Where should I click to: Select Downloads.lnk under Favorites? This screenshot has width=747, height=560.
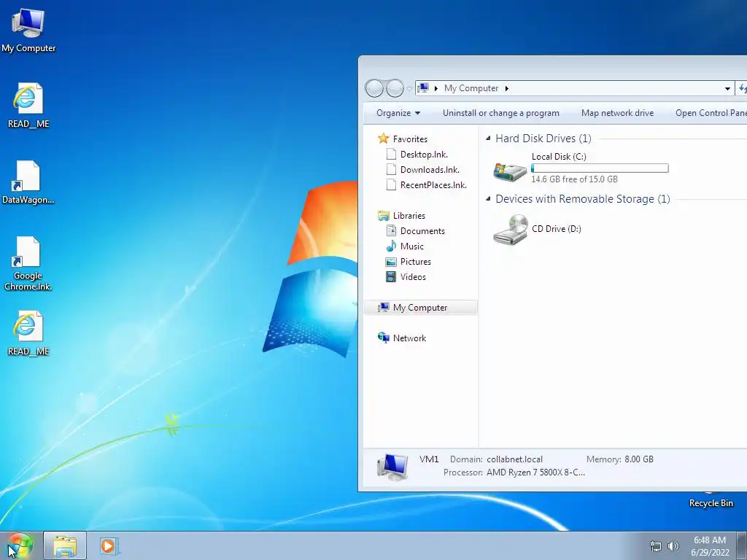pos(430,169)
